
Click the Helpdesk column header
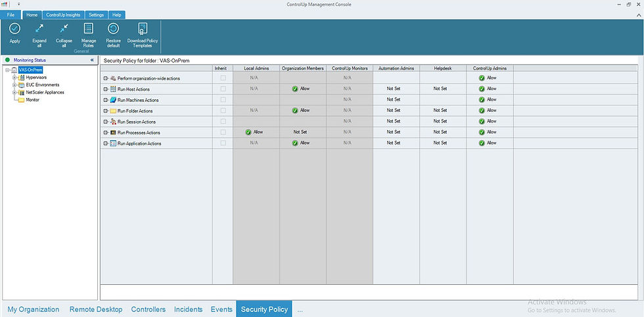click(x=443, y=68)
